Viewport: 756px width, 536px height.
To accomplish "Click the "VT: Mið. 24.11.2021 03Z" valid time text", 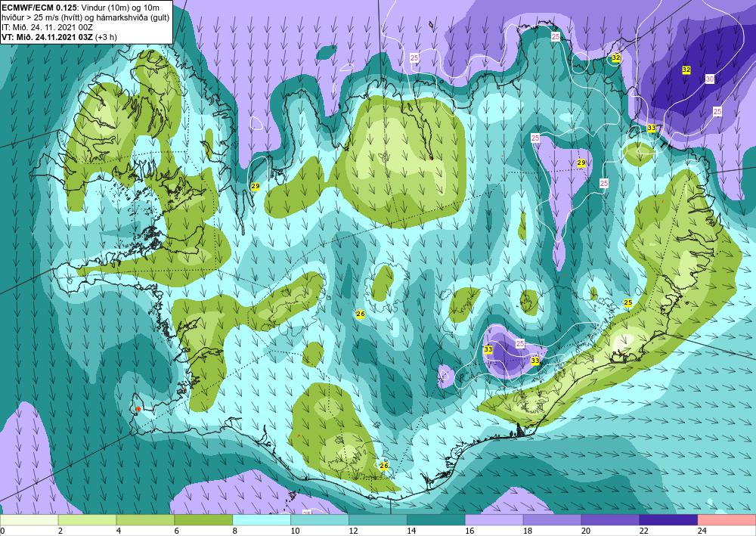I will [48, 37].
